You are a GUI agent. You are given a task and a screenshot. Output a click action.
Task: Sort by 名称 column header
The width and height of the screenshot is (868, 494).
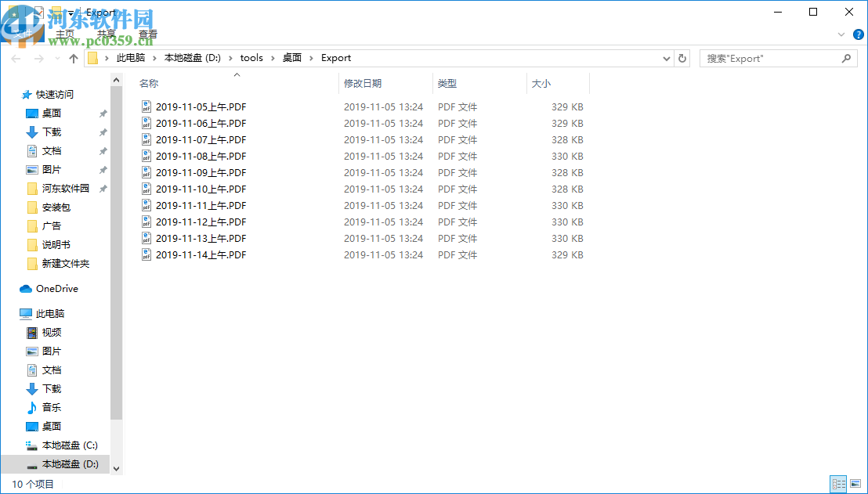(149, 84)
